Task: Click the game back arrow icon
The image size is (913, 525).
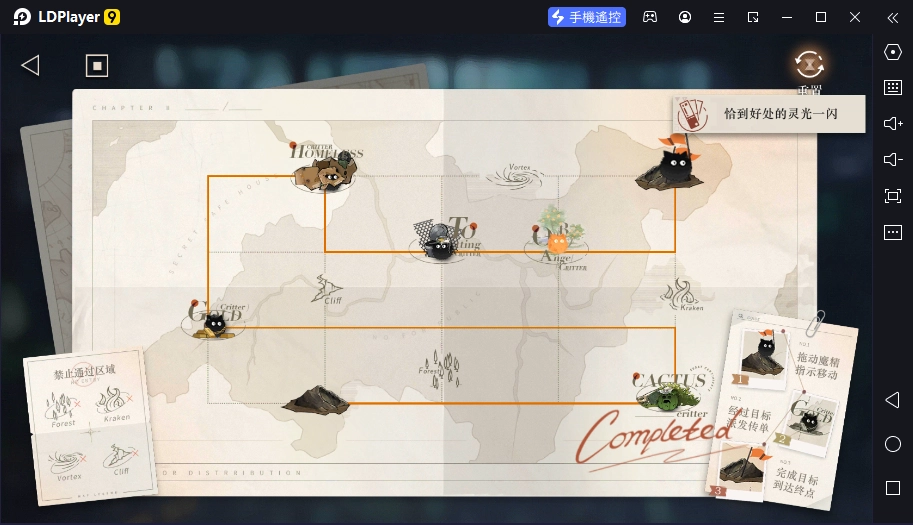Action: click(x=30, y=66)
